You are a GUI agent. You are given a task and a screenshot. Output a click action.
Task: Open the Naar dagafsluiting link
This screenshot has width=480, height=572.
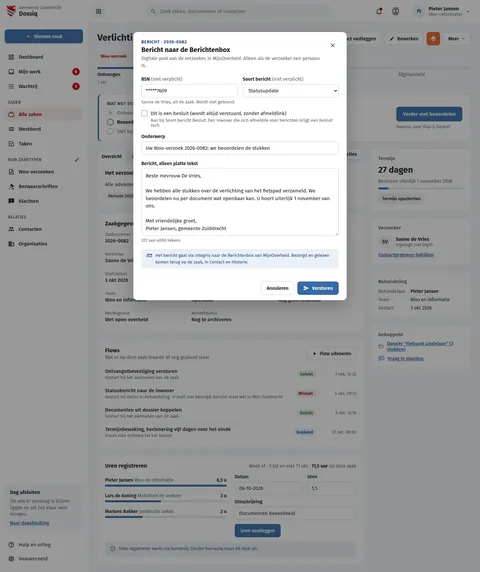pos(30,523)
